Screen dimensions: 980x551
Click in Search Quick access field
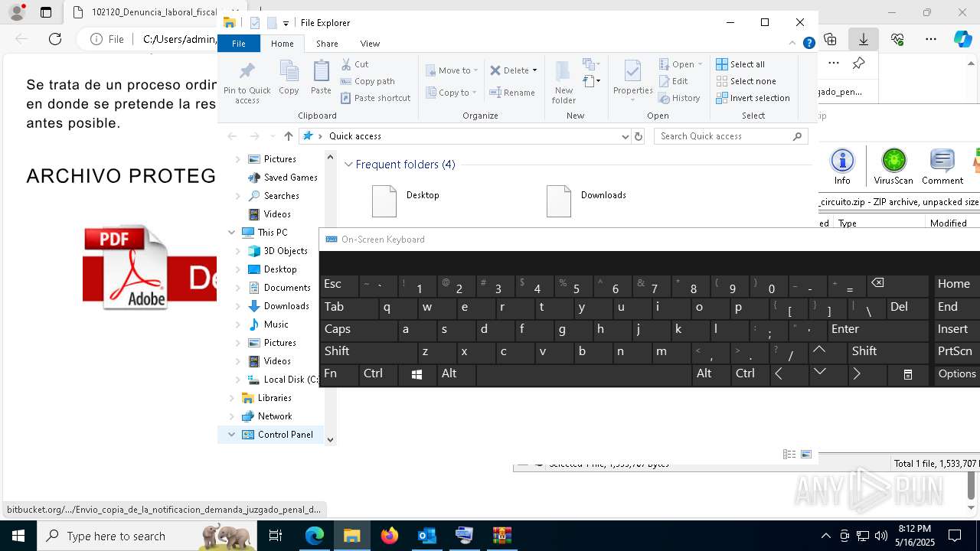pyautogui.click(x=731, y=136)
